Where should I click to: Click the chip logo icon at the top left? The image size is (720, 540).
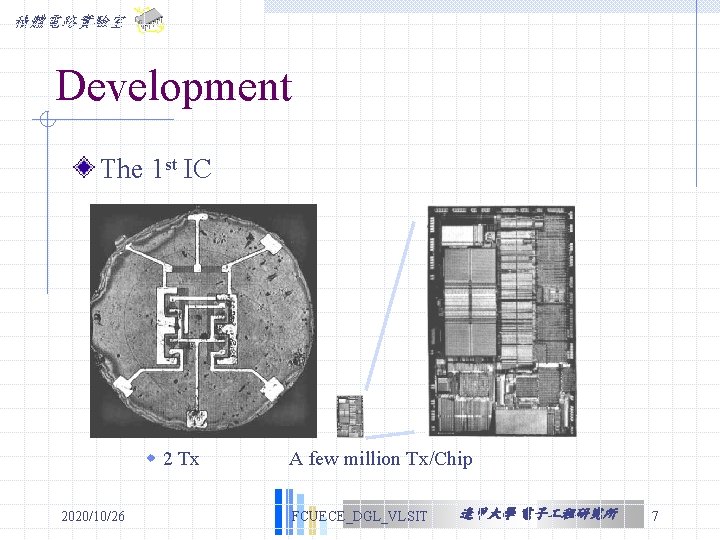tap(149, 21)
